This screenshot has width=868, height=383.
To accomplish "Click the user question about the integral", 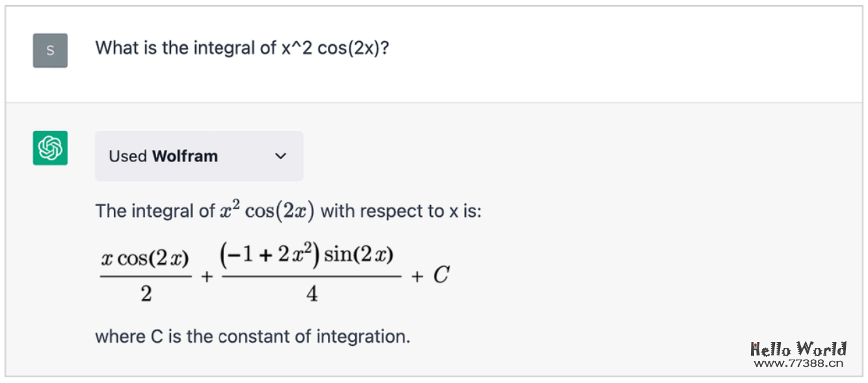I will point(241,48).
